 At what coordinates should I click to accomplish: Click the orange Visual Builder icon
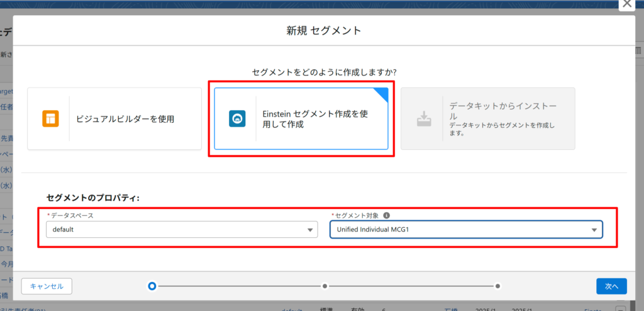coord(50,119)
